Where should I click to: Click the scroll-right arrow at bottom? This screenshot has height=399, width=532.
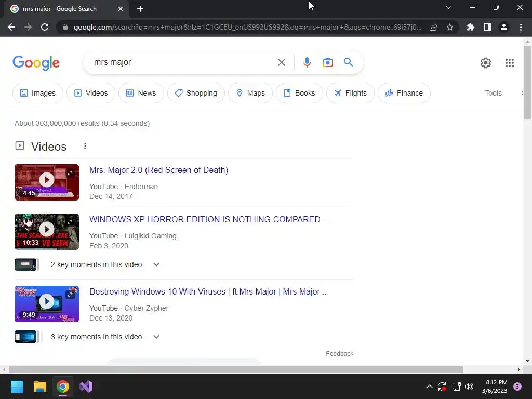point(519,369)
